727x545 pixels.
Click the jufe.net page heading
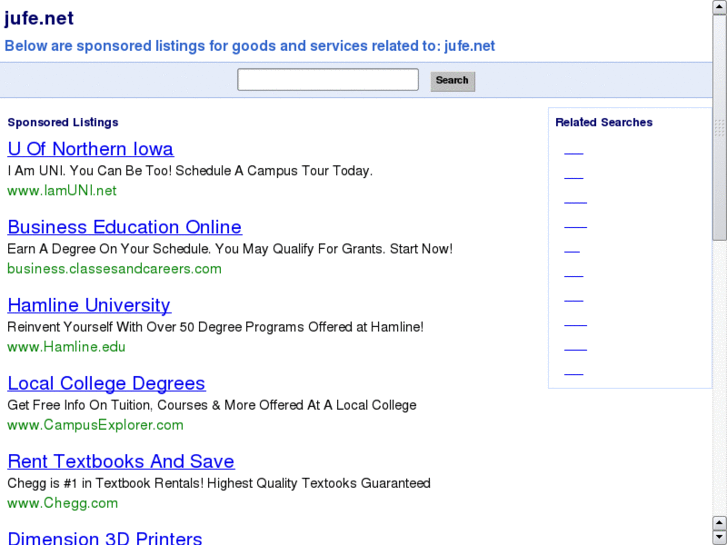39,19
